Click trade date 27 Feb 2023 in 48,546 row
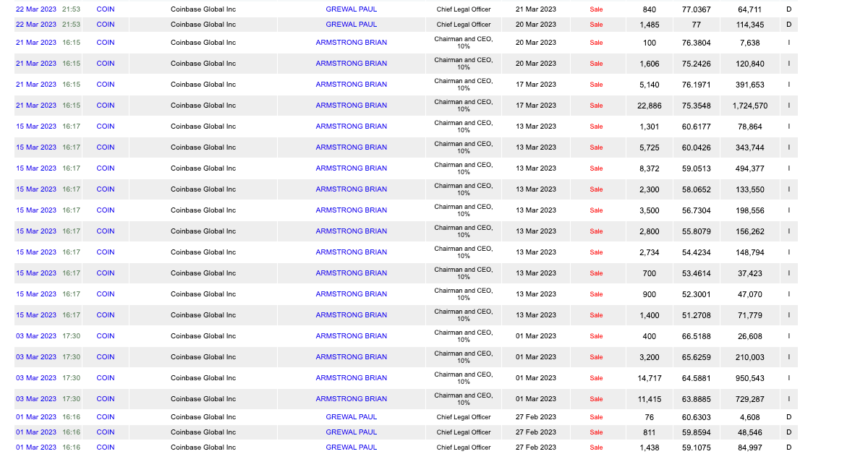The image size is (868, 454). (536, 432)
